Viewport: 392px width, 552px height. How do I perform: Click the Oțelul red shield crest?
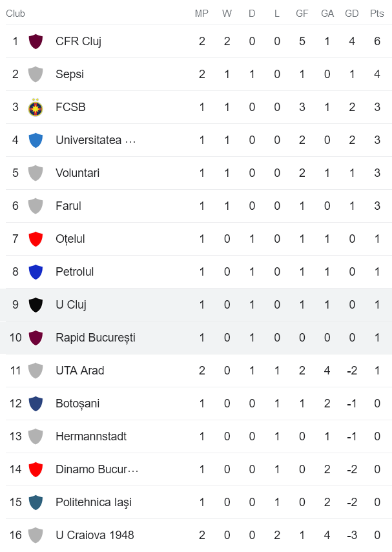point(37,238)
